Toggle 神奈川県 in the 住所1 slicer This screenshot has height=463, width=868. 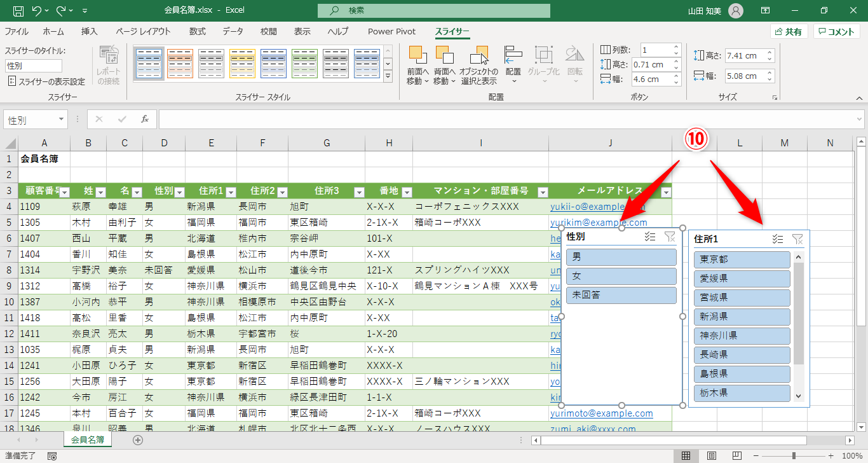click(x=742, y=336)
